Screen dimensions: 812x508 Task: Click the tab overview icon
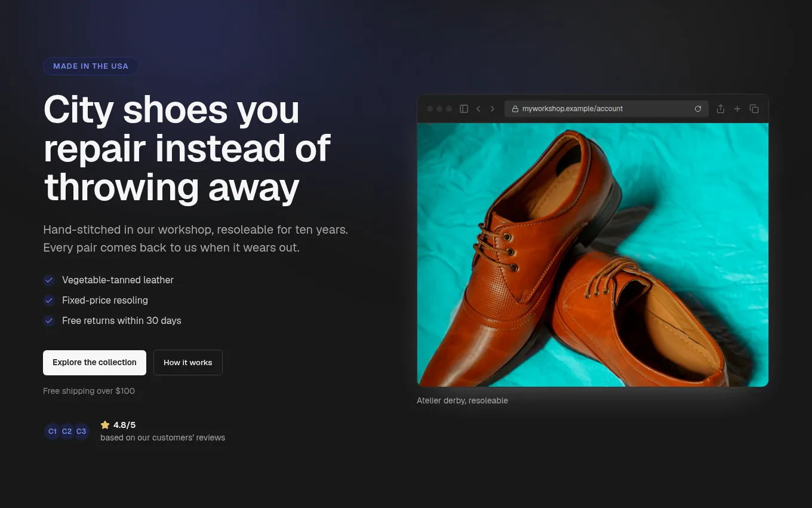pos(754,109)
